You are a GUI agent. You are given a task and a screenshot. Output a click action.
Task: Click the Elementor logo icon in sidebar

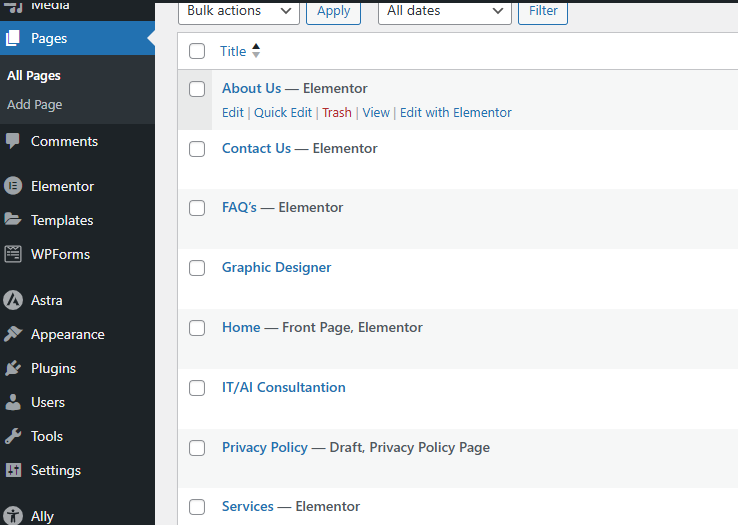pyautogui.click(x=13, y=186)
